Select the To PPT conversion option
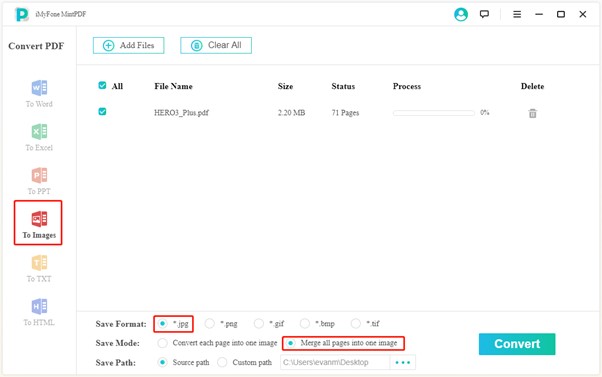 tap(39, 181)
